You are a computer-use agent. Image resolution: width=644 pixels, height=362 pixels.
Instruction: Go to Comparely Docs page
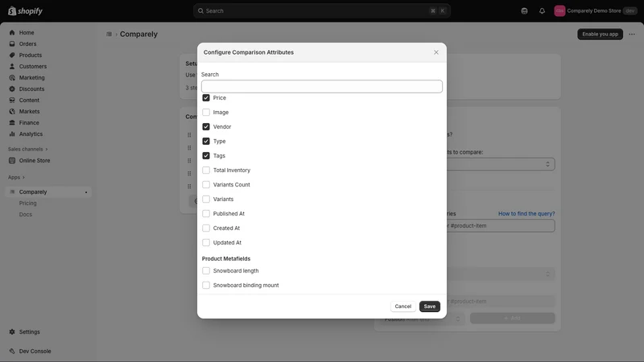(x=26, y=215)
